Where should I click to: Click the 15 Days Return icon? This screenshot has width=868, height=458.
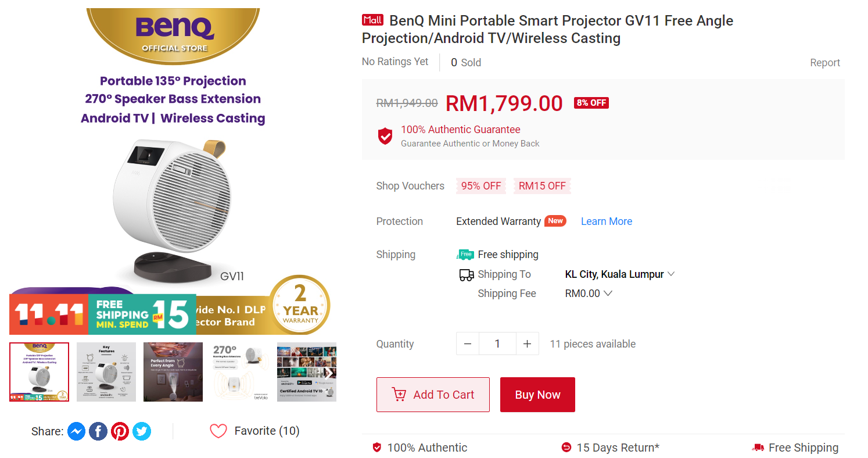point(566,448)
